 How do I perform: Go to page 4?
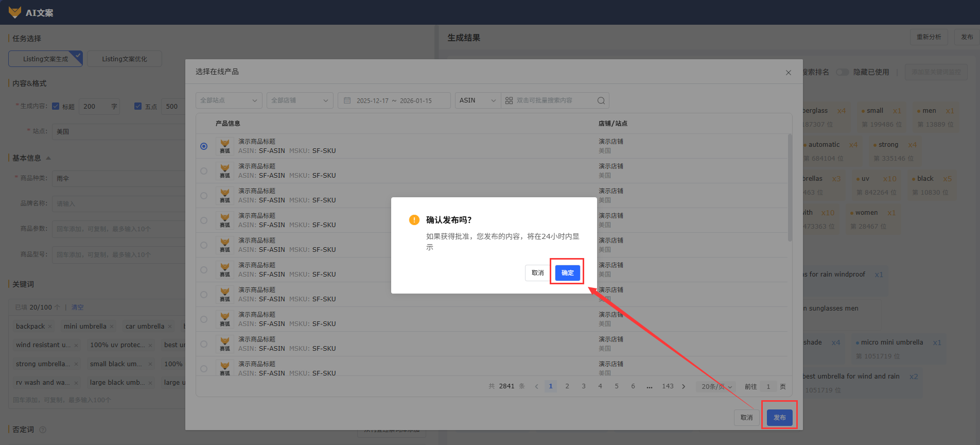pyautogui.click(x=600, y=386)
